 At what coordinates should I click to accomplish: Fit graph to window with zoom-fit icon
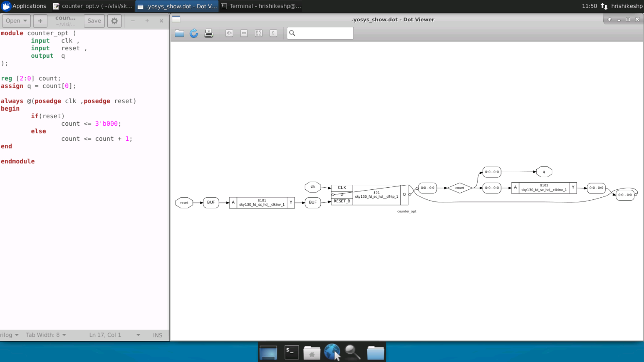click(x=259, y=33)
